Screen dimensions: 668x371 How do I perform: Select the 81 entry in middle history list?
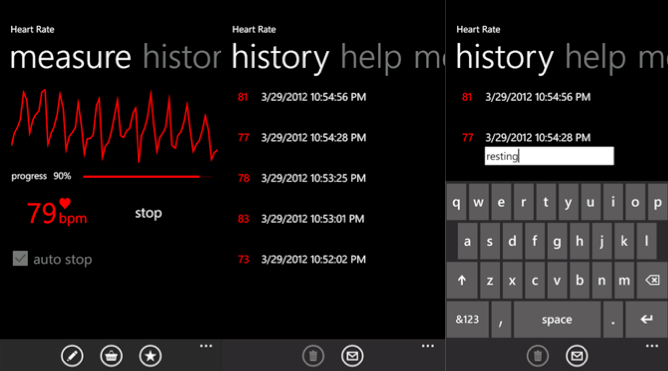tap(302, 97)
